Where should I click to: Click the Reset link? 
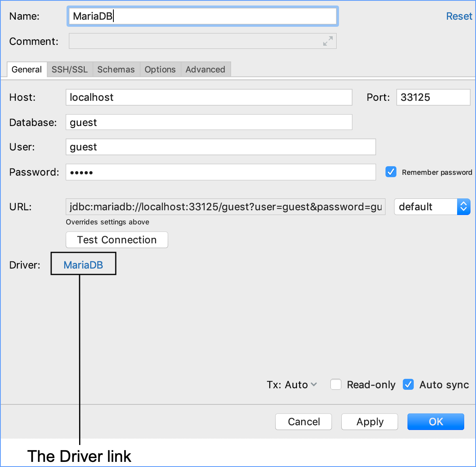pos(459,16)
